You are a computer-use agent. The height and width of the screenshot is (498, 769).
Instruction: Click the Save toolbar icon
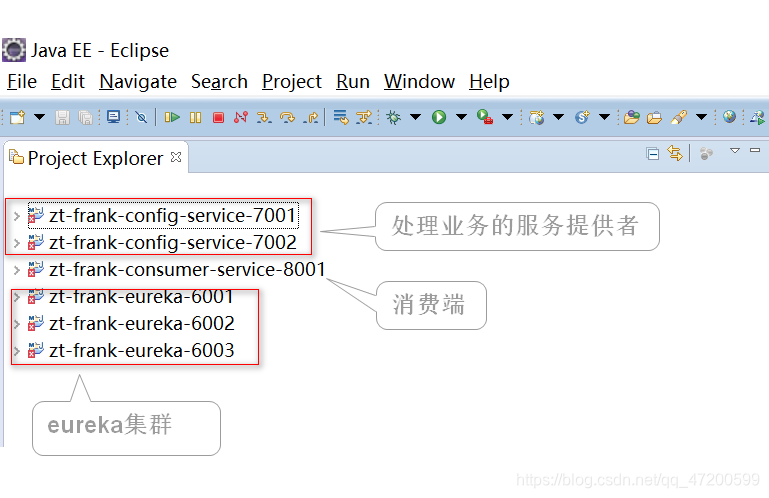[x=62, y=117]
